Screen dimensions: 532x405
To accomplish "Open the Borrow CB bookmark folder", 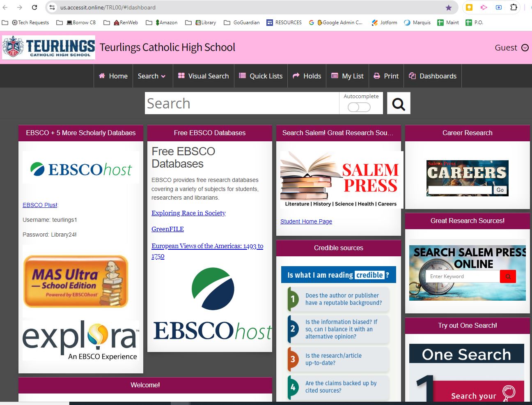I will click(76, 23).
